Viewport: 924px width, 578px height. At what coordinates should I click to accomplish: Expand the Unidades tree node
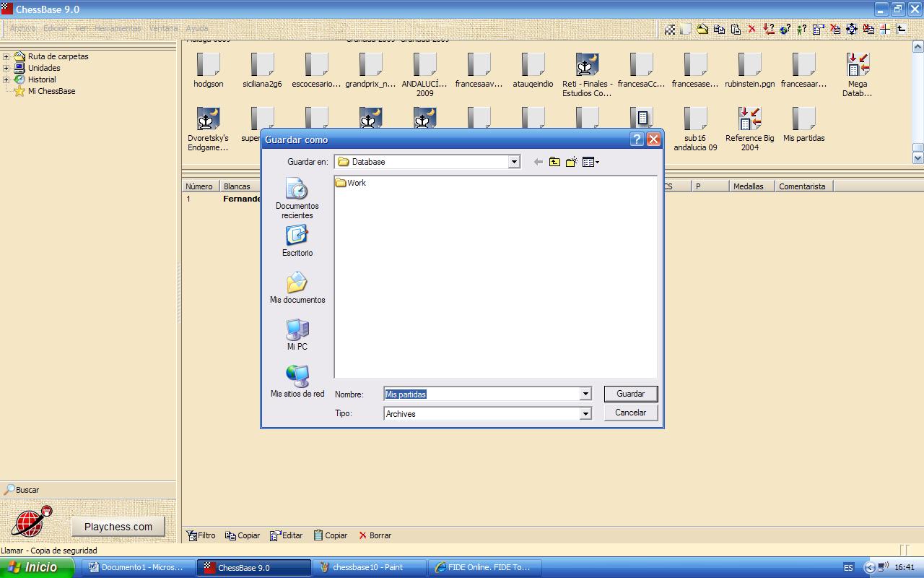click(6, 68)
